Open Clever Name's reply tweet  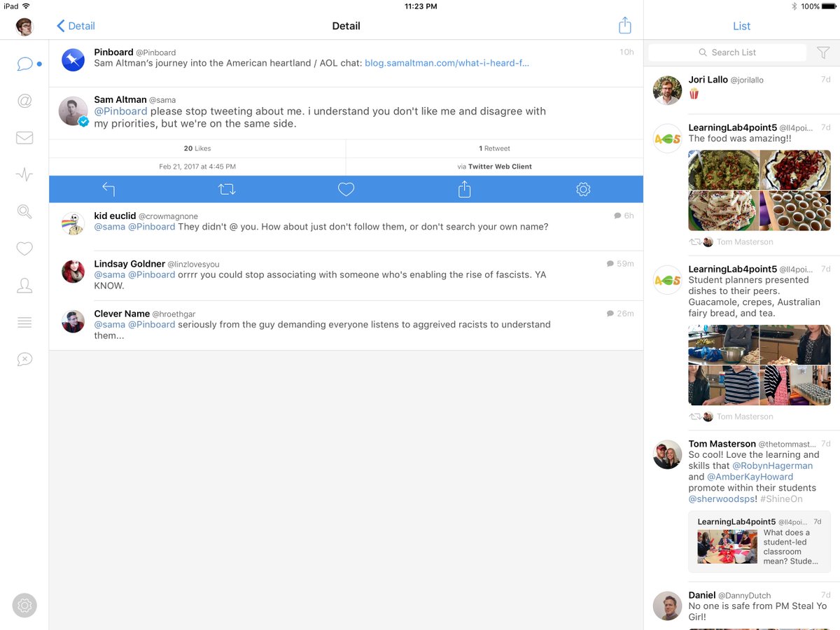coord(346,325)
